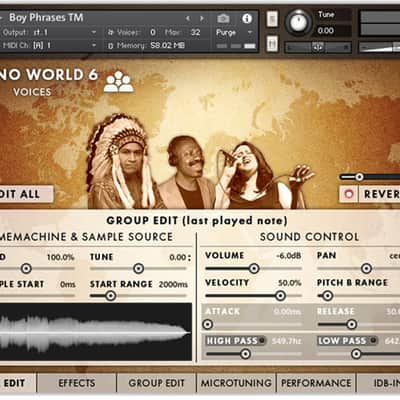Click the HIGH PASS frequency slider handle

245,354
